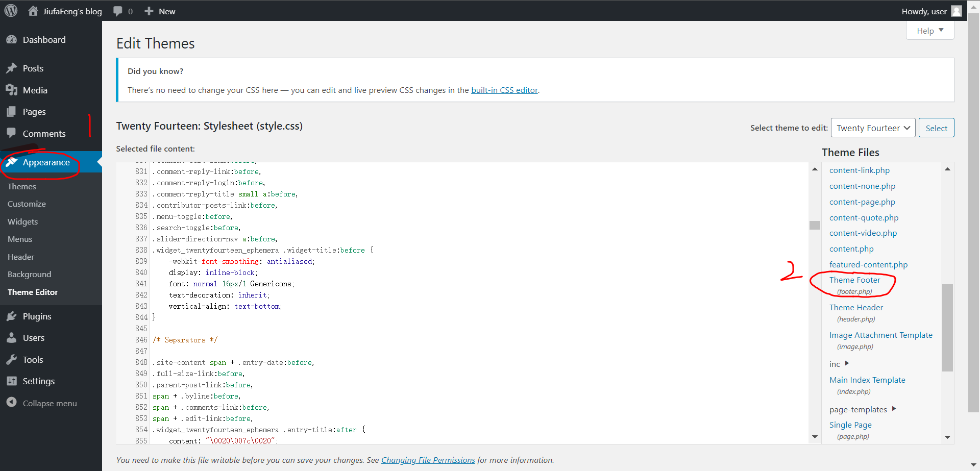Click the code editor scroll up arrow
The image size is (980, 471).
pos(815,169)
